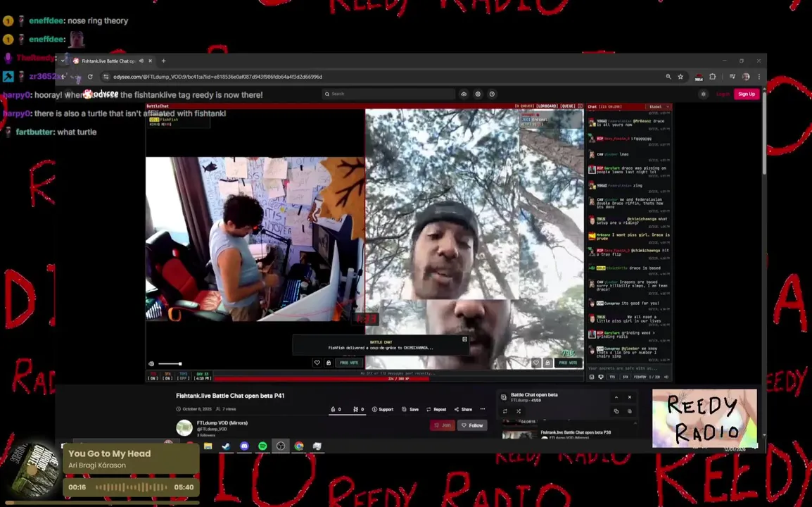Click the Odysee search field

point(388,94)
